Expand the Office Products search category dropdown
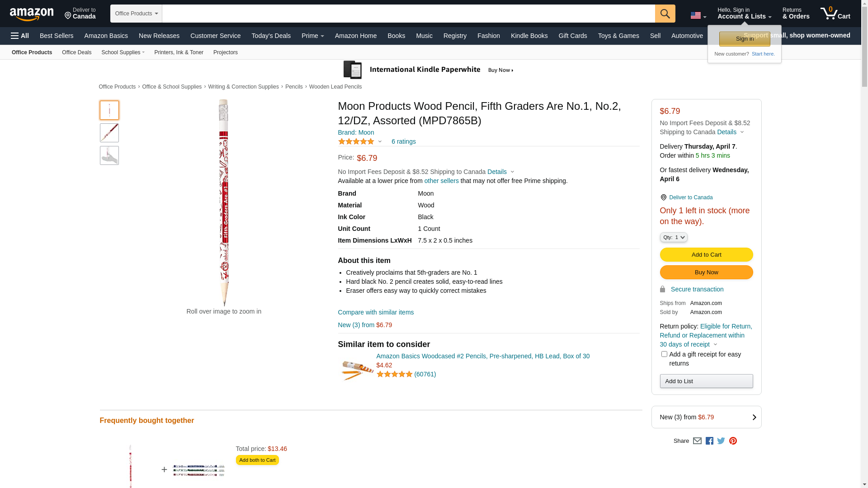This screenshot has height=488, width=868. tap(136, 14)
